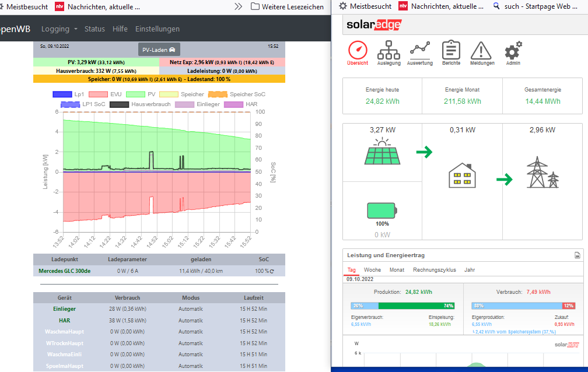The width and height of the screenshot is (588, 372).
Task: Click the solar panel icon
Action: click(382, 153)
